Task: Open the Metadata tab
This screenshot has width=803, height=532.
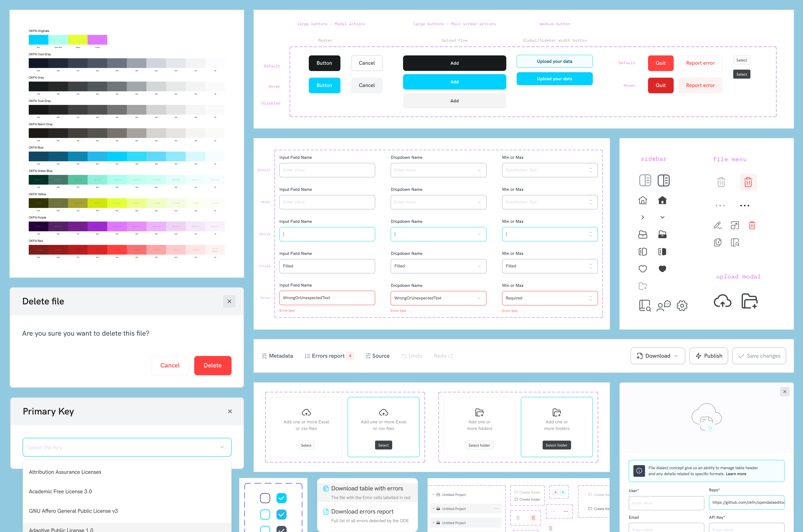Action: point(277,356)
